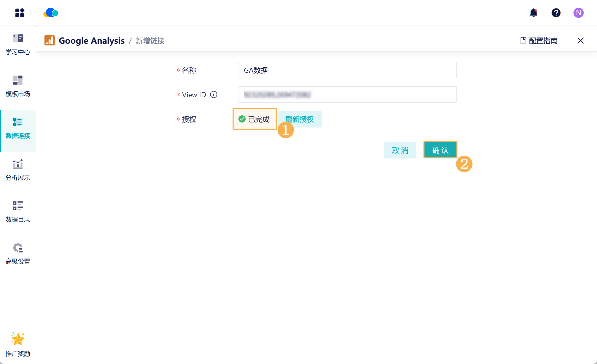Open 模板市场 sidebar section
The width and height of the screenshot is (597, 364).
pos(18,87)
